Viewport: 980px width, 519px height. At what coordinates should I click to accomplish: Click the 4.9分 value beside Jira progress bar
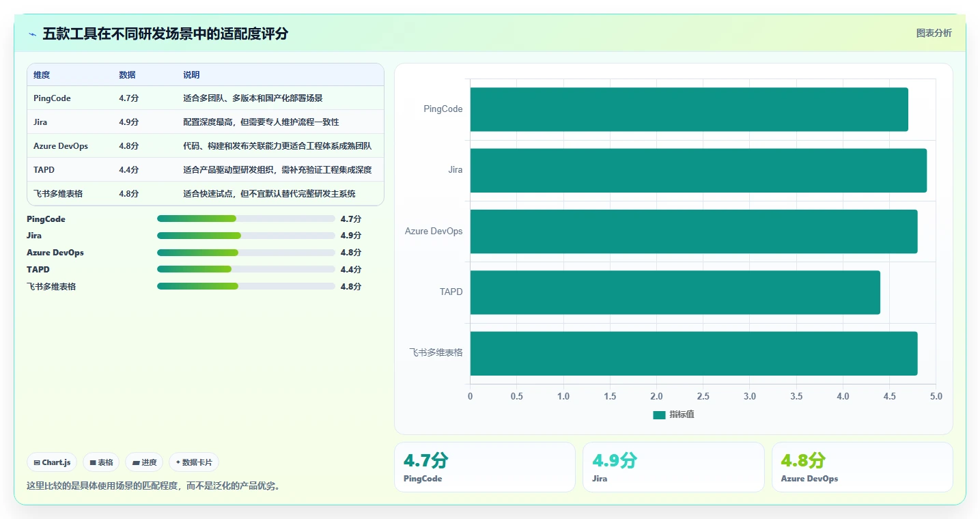(x=351, y=236)
